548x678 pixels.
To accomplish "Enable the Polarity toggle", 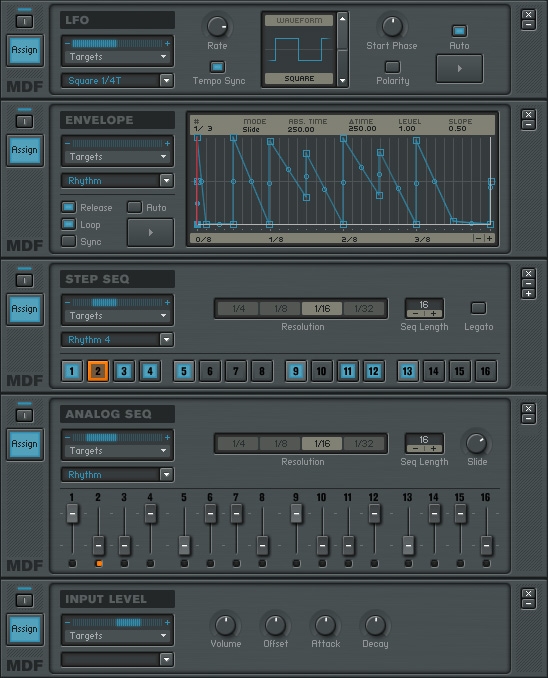I will tap(392, 67).
